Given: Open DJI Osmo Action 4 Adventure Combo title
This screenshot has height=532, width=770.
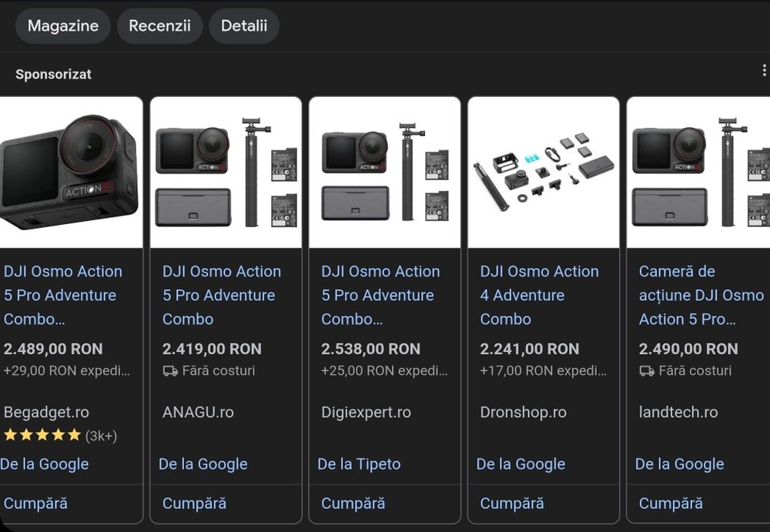Looking at the screenshot, I should (x=539, y=295).
